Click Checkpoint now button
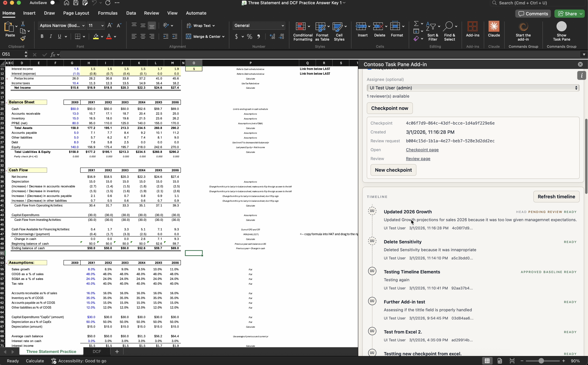The image size is (588, 365). (390, 108)
